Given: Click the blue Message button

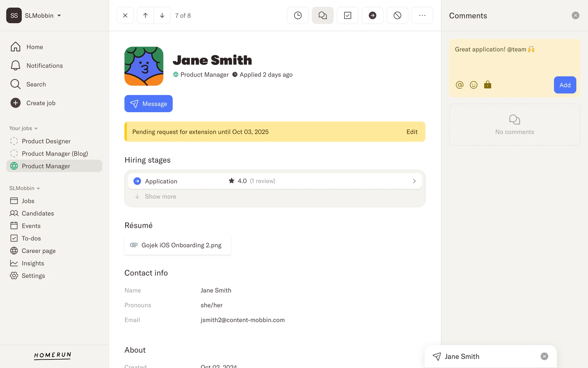Looking at the screenshot, I should pyautogui.click(x=148, y=104).
